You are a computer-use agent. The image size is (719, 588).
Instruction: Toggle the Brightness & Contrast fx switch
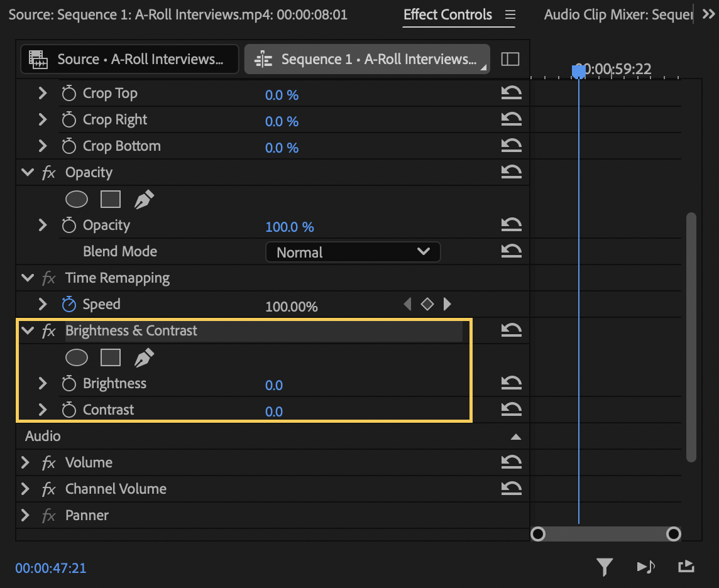click(x=48, y=331)
